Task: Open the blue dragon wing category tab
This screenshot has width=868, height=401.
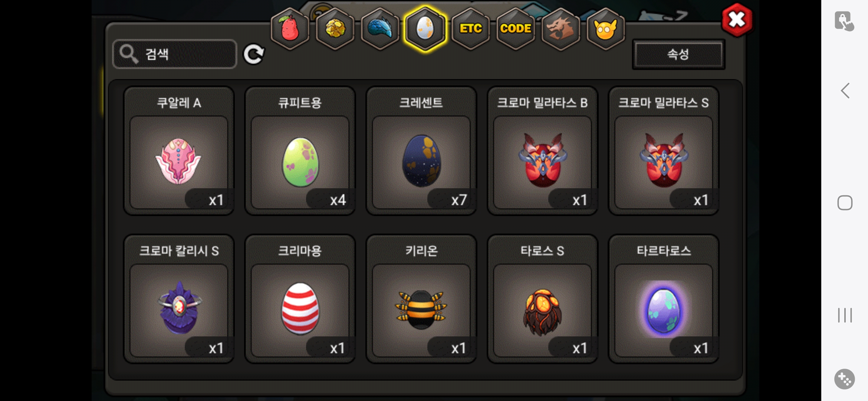Action: (x=380, y=29)
